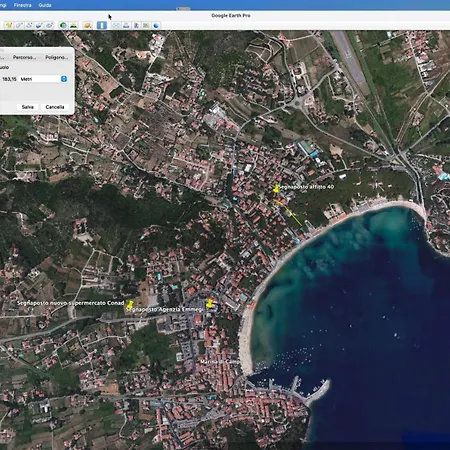Click 'Segnaposto Agenzia Emmegi' label
The height and width of the screenshot is (450, 450).
[x=164, y=309]
